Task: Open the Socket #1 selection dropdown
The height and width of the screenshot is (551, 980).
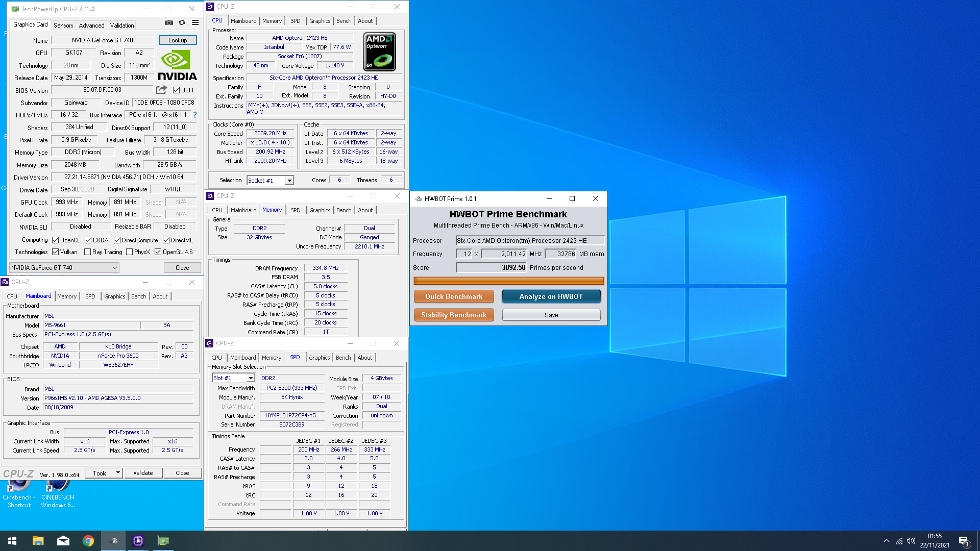Action: 271,180
